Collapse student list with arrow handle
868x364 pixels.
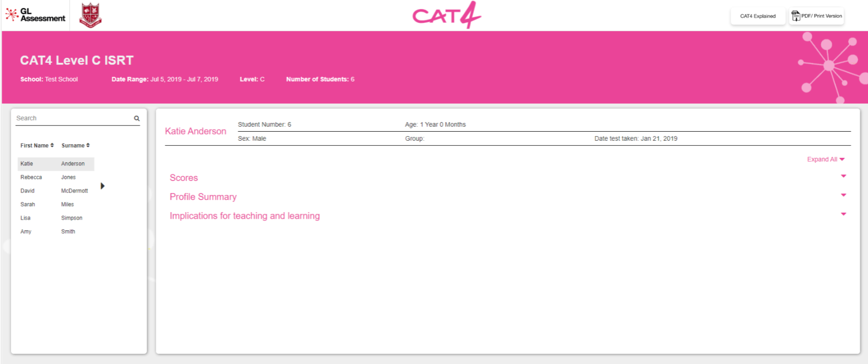[x=103, y=186]
